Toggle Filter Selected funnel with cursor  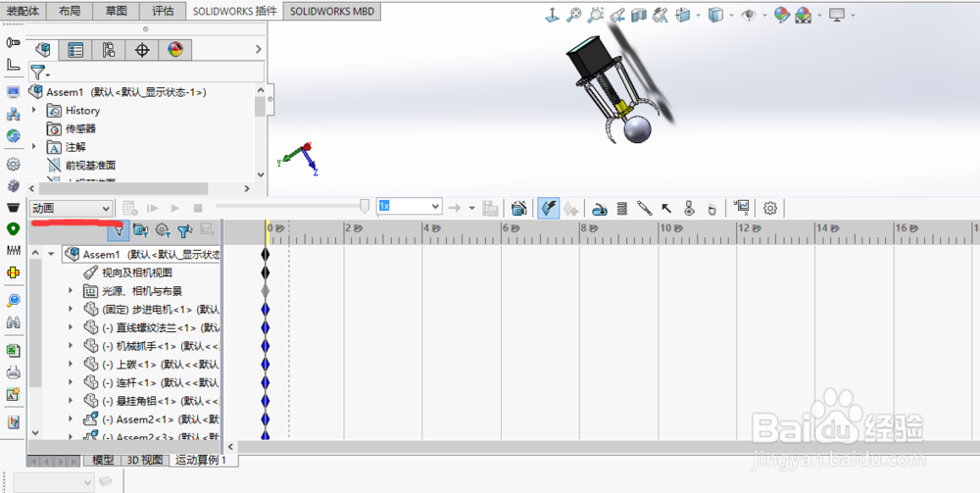185,231
